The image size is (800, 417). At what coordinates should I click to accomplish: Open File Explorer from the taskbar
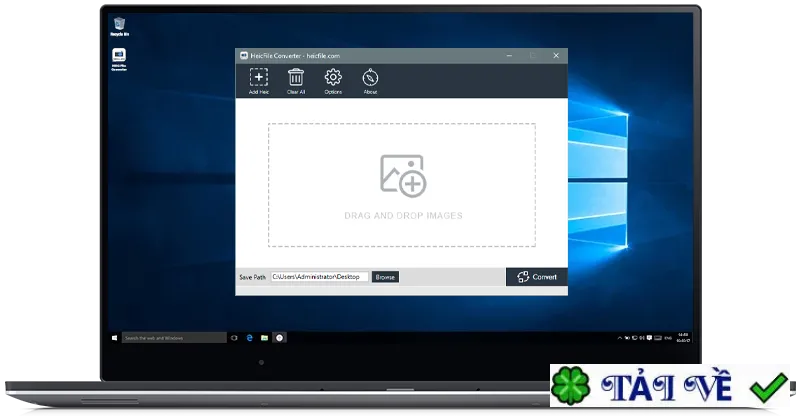pyautogui.click(x=264, y=338)
